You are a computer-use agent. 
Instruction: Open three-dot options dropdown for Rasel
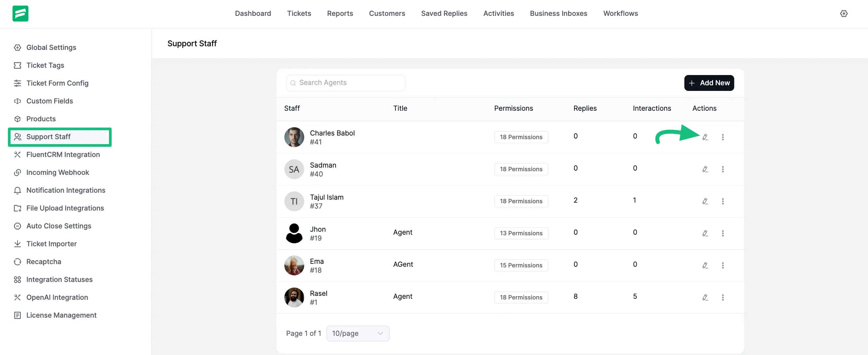[722, 297]
